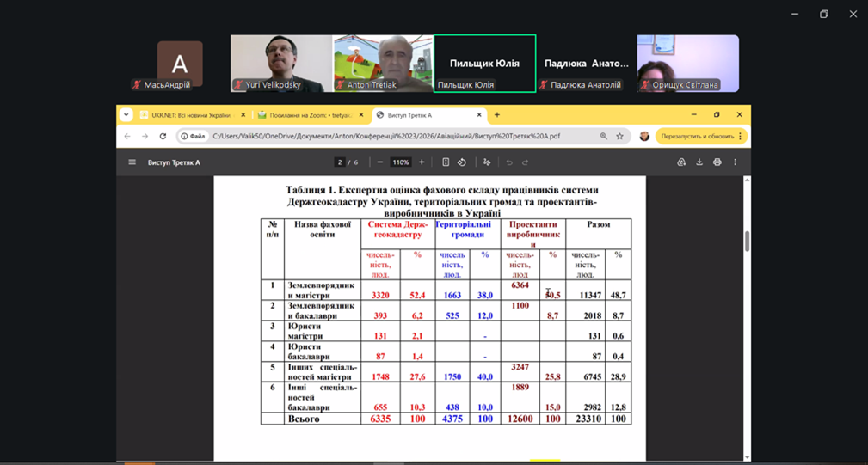Click the PDF zoom out minus button

(380, 162)
